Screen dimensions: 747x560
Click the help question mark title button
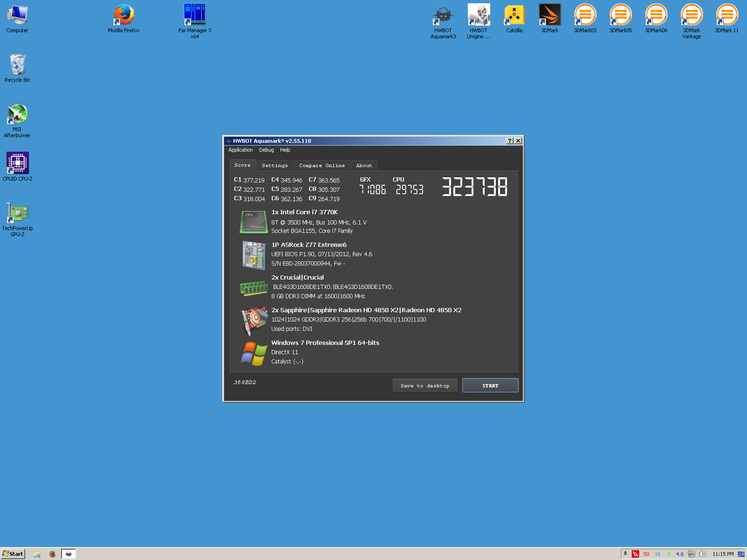point(510,140)
